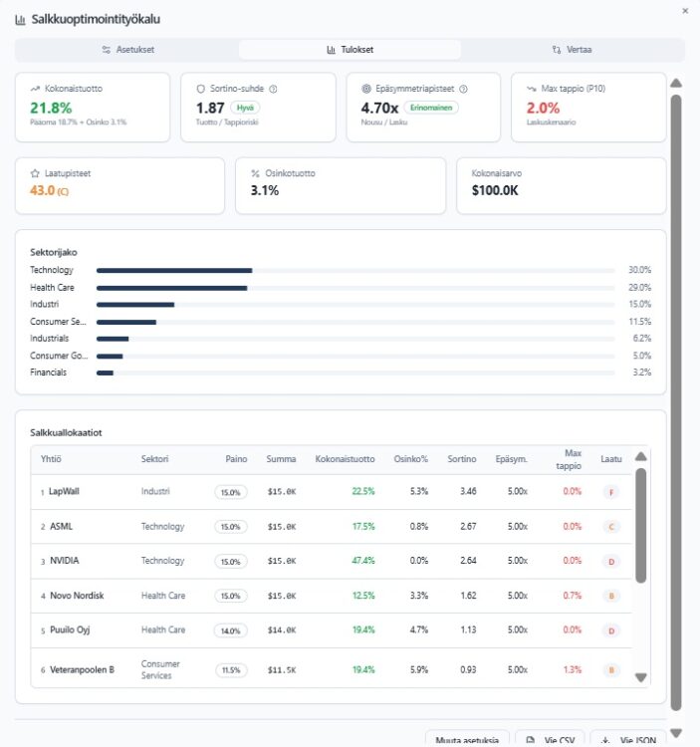The height and width of the screenshot is (747, 700).
Task: Click the table's scroll down arrow
Action: pyautogui.click(x=640, y=677)
